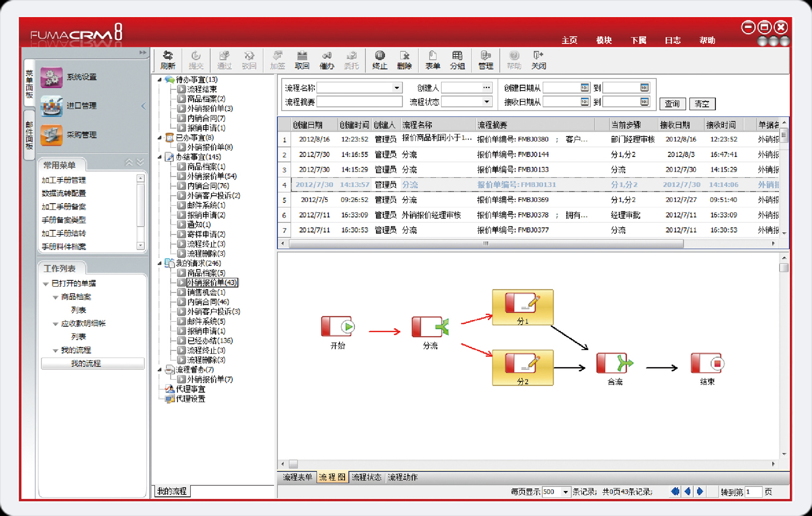
Task: Click the 流程摘要 input field
Action: tap(359, 102)
